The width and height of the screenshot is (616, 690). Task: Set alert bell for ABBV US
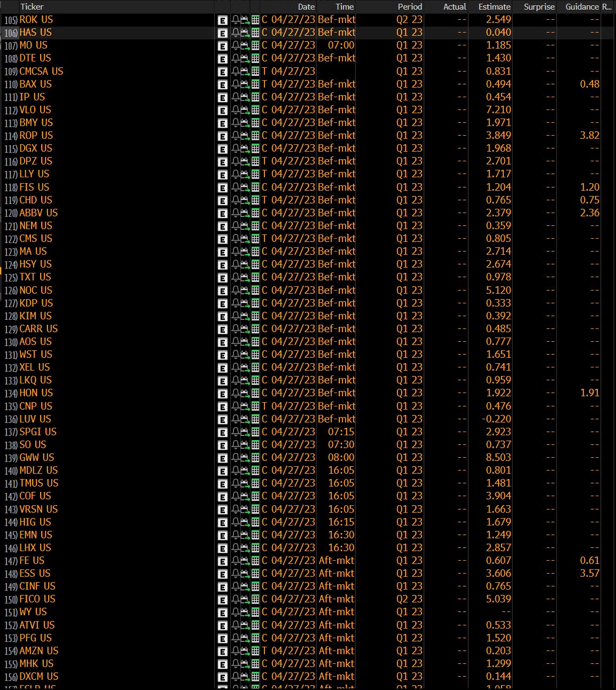[235, 214]
